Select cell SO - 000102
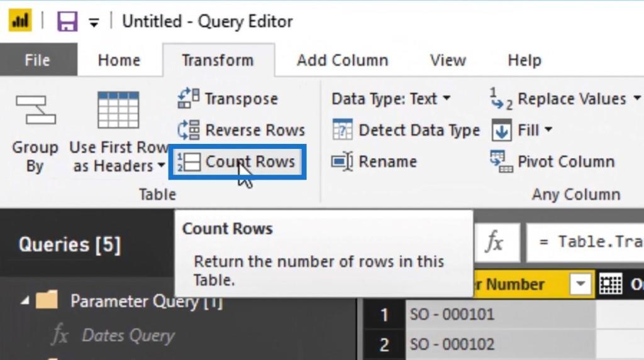 (x=500, y=344)
